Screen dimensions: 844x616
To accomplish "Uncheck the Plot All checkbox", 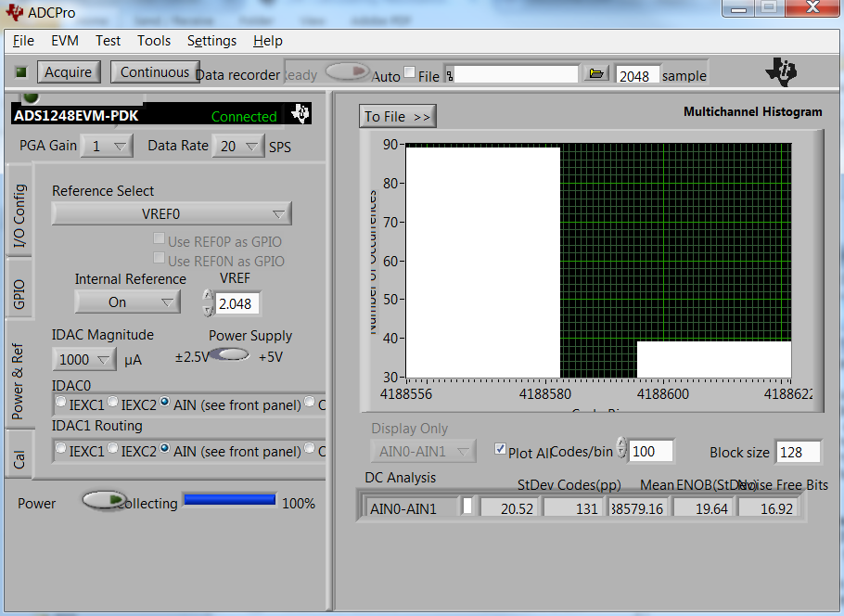I will [500, 448].
